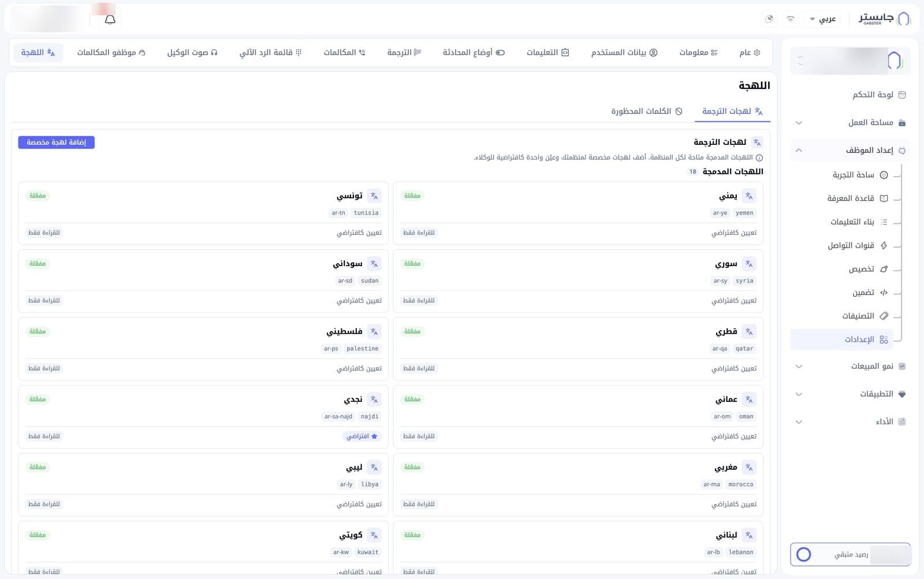Set ليبي dialect as default
Image resolution: width=924 pixels, height=579 pixels.
click(359, 504)
